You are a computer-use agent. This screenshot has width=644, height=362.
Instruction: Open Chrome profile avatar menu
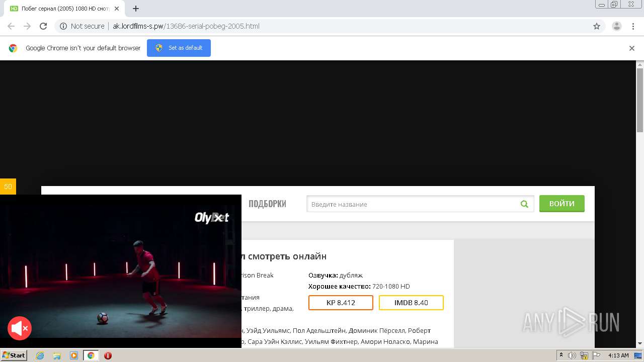click(x=617, y=26)
